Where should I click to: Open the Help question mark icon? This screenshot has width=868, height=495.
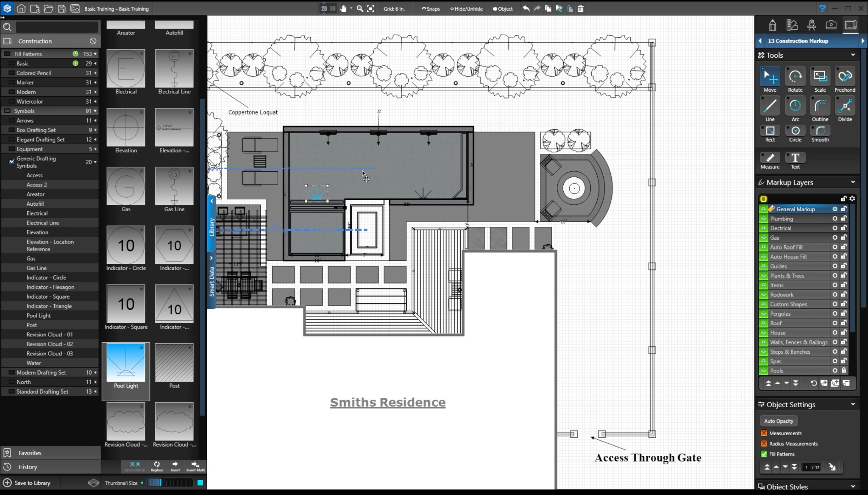822,8
